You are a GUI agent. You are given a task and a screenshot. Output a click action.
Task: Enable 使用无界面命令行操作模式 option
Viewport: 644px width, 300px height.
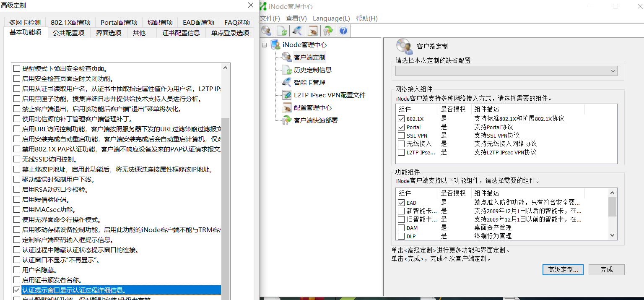tap(17, 219)
